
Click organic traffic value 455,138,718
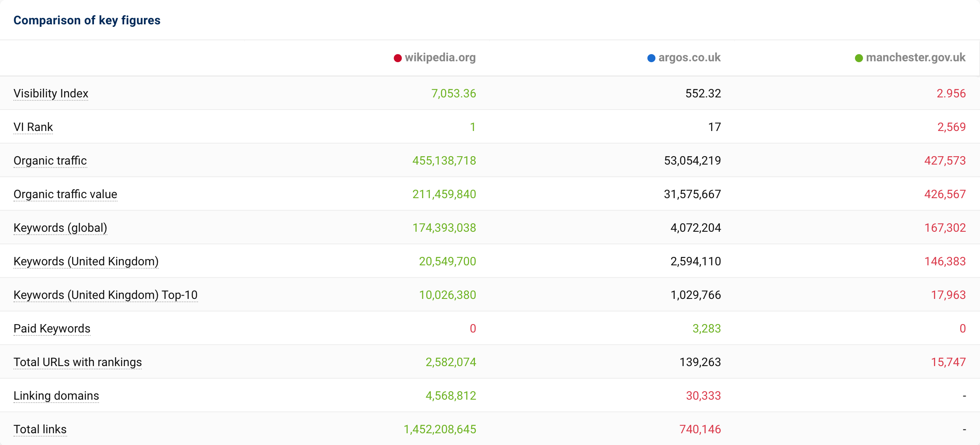tap(444, 160)
